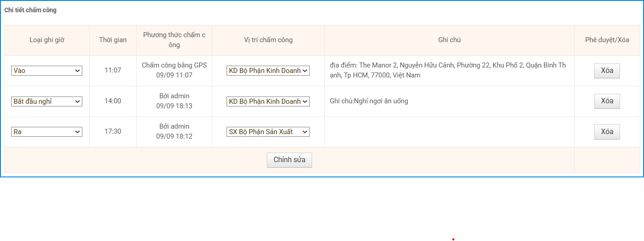Click the 17:30 time cell
The image size is (644, 241).
(113, 132)
